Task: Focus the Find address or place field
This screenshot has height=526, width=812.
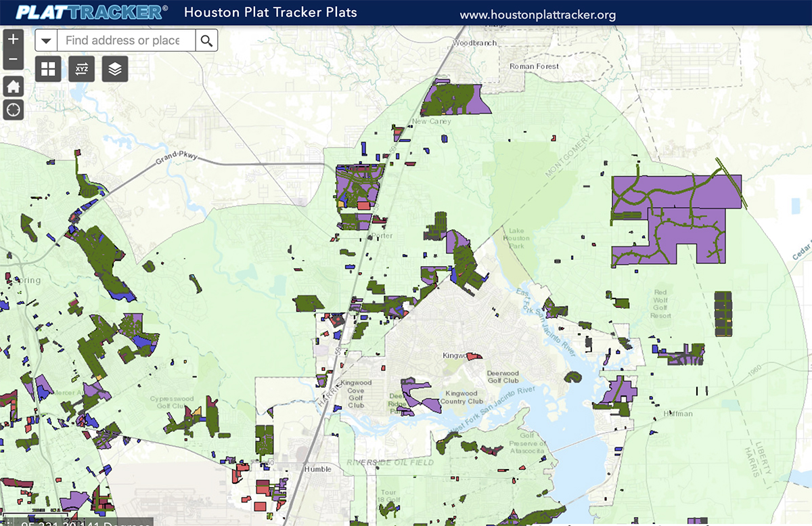Action: tap(127, 40)
